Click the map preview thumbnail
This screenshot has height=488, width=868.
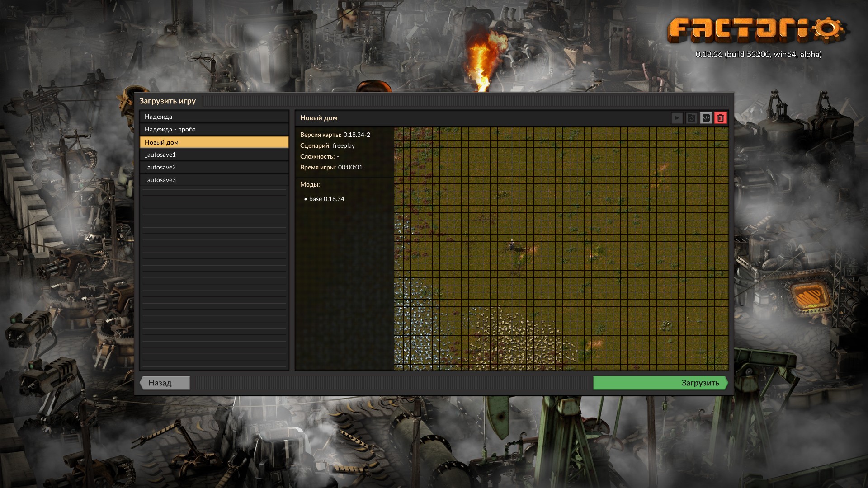(x=561, y=248)
